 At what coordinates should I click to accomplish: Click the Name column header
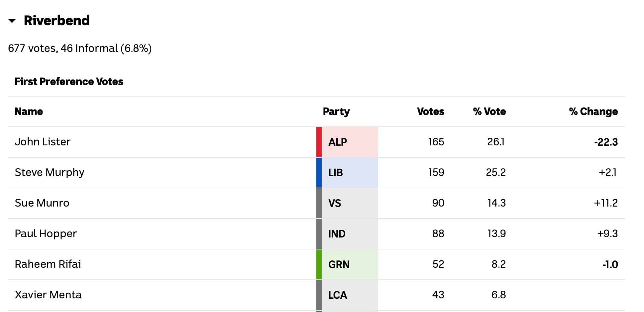click(x=29, y=111)
